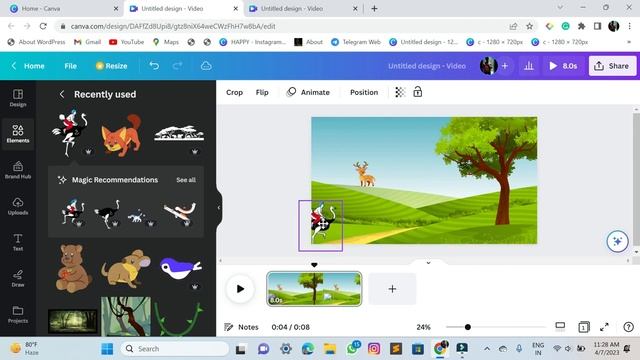This screenshot has height=360, width=640.
Task: Click the Resize menu button
Action: 111,66
